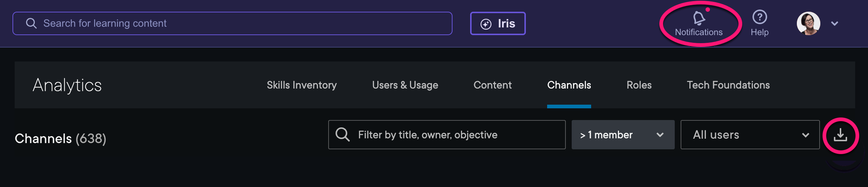Download the channels report using the download icon

pos(840,135)
